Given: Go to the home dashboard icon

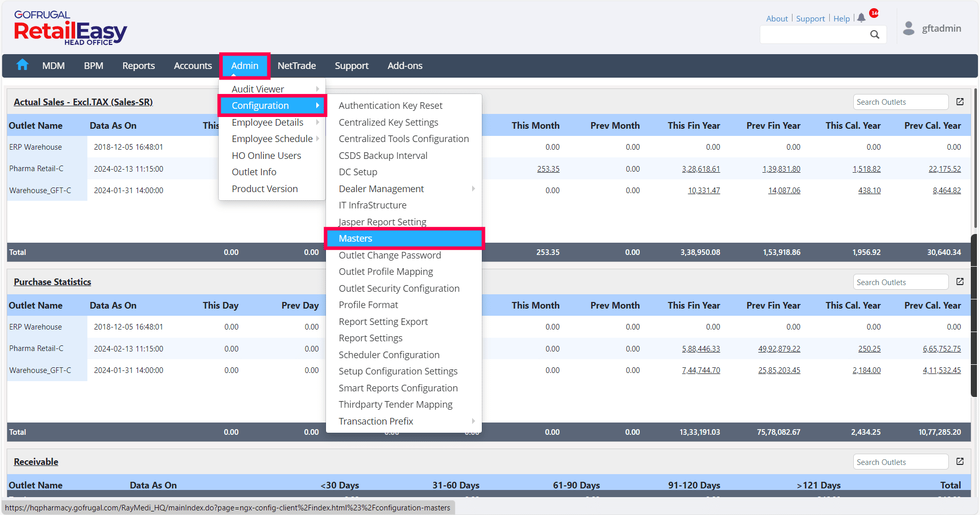Looking at the screenshot, I should (22, 65).
